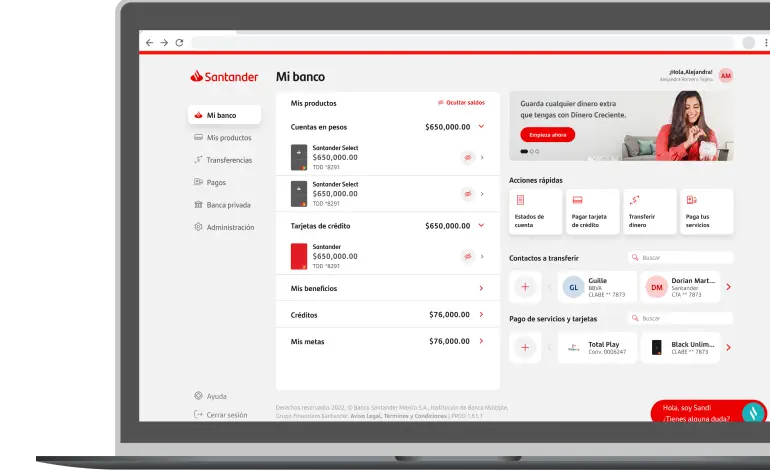Select the third banner carousel dot

537,151
